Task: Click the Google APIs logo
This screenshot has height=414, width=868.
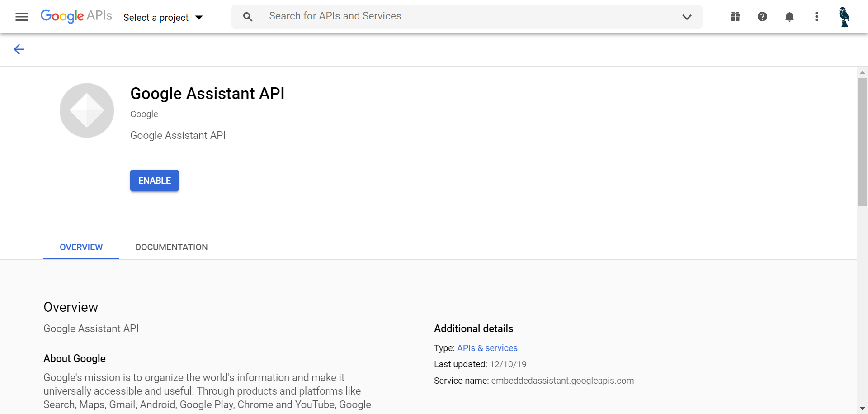Action: pos(76,16)
